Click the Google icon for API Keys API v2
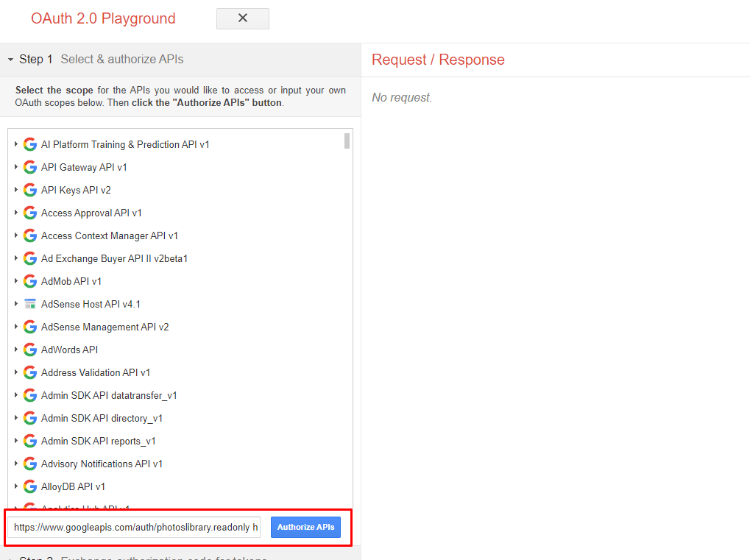Image resolution: width=750 pixels, height=560 pixels. click(x=29, y=189)
